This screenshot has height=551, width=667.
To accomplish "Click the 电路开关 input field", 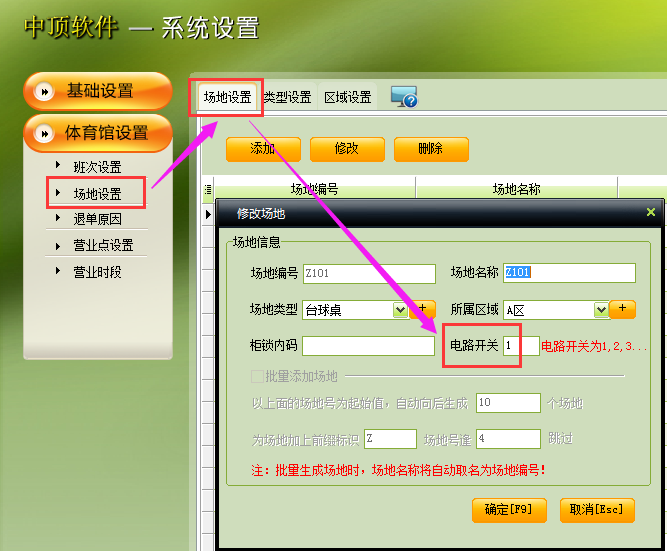I will click(520, 346).
